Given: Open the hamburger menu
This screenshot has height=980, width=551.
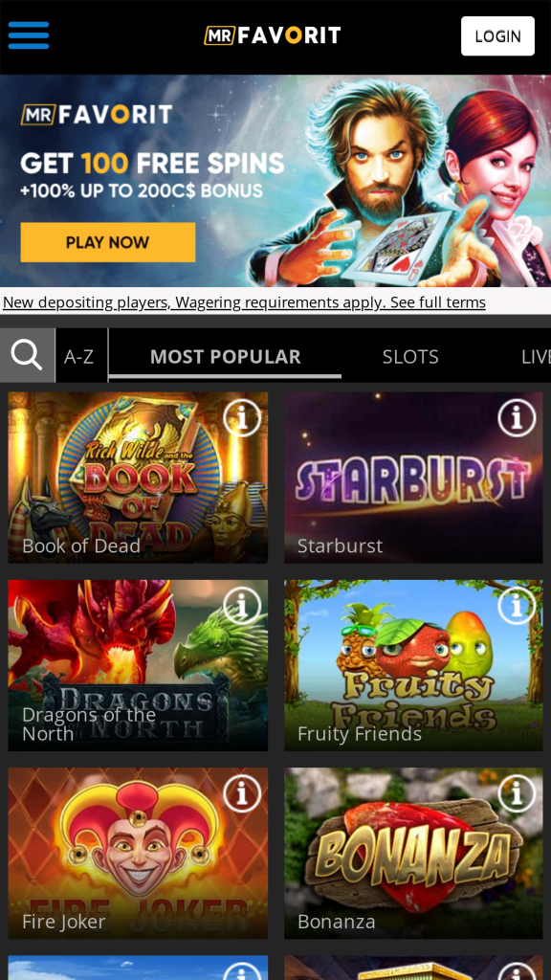Looking at the screenshot, I should [x=28, y=35].
